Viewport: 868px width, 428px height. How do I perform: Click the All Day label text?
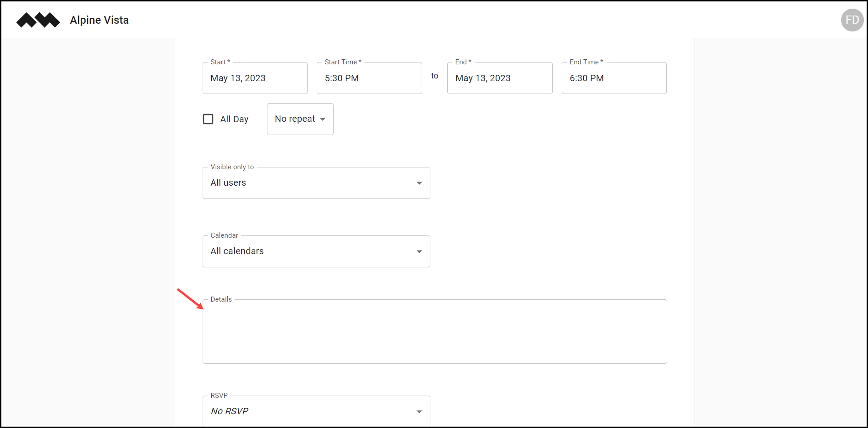[234, 119]
